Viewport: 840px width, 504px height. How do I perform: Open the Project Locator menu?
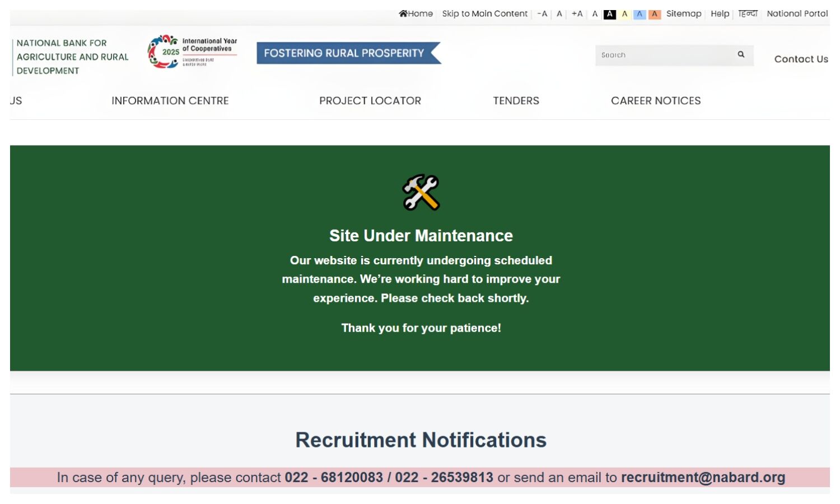tap(370, 101)
